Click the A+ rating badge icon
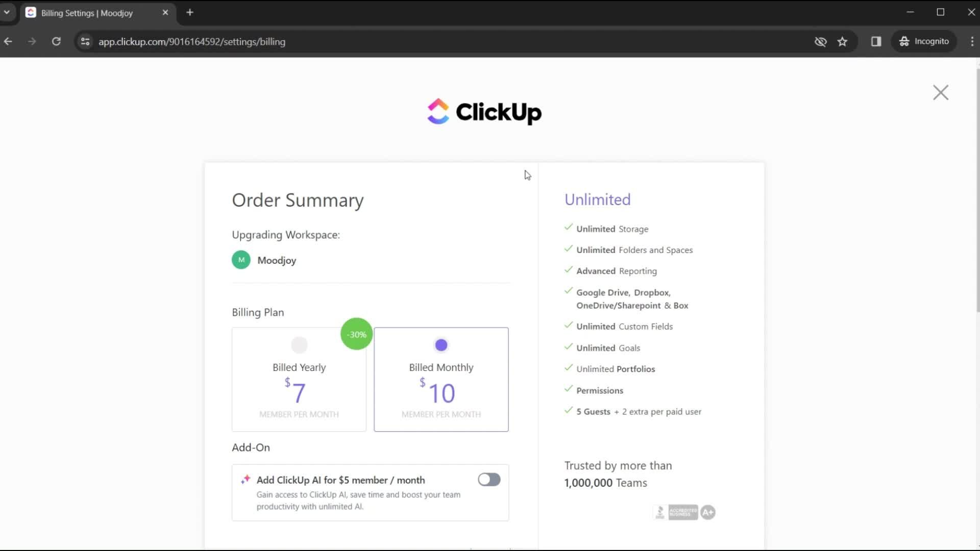 click(x=707, y=511)
